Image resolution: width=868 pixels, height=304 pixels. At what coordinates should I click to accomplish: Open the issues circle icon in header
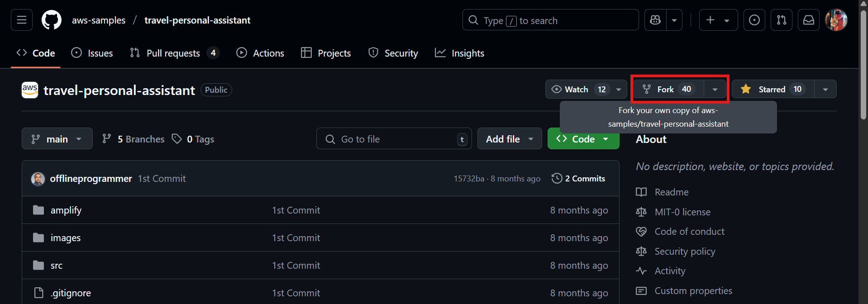point(754,20)
